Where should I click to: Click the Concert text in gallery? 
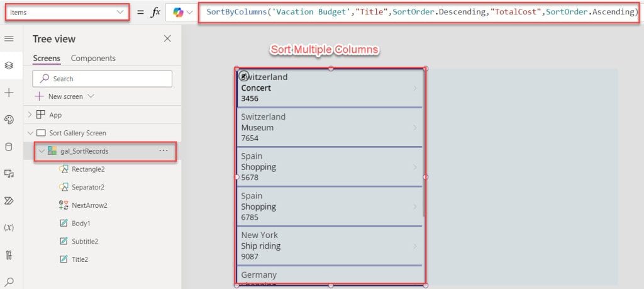point(256,88)
